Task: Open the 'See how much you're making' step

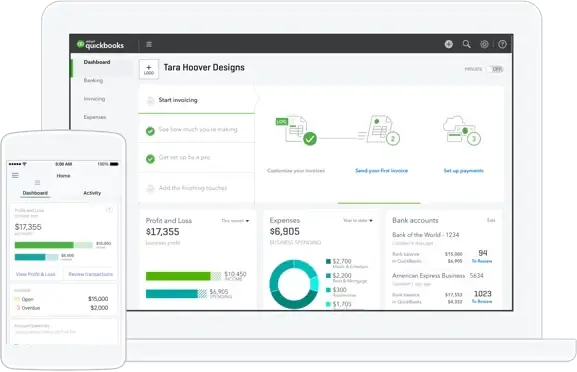Action: (197, 129)
